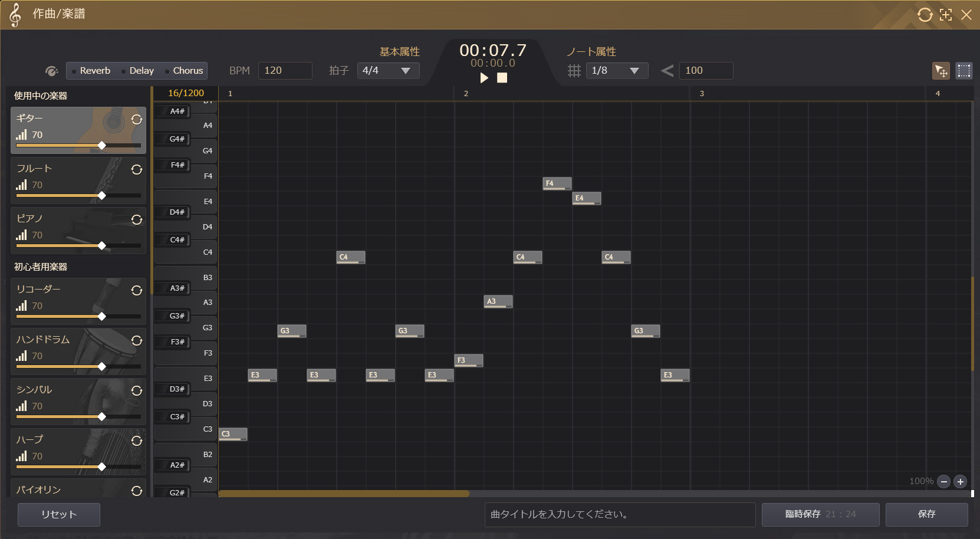The width and height of the screenshot is (980, 539).
Task: Click the refresh icon on ギター instrument
Action: coord(137,120)
